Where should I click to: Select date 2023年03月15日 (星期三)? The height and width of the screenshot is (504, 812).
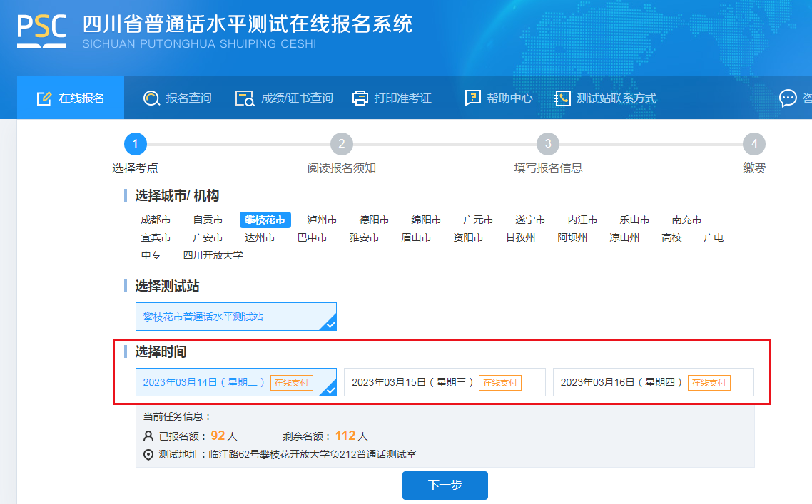[444, 382]
